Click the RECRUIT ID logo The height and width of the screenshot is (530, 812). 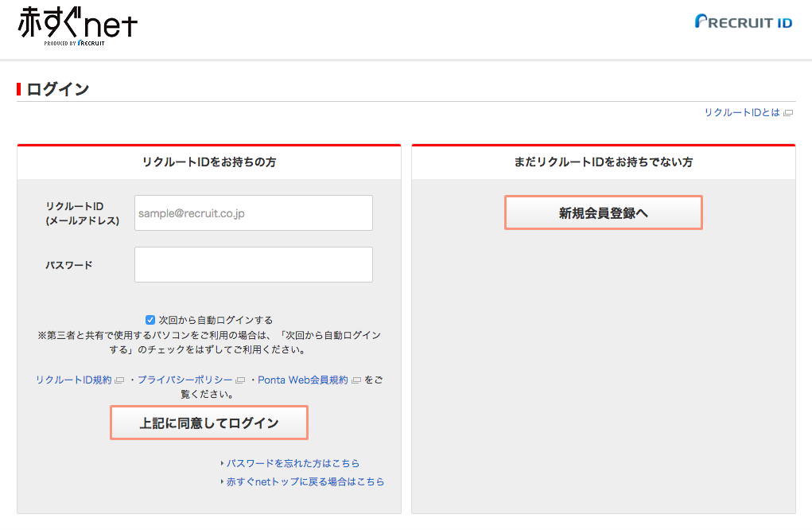744,21
